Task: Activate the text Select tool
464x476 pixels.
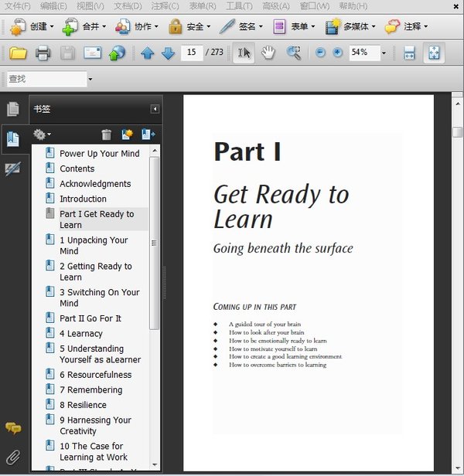Action: [243, 53]
